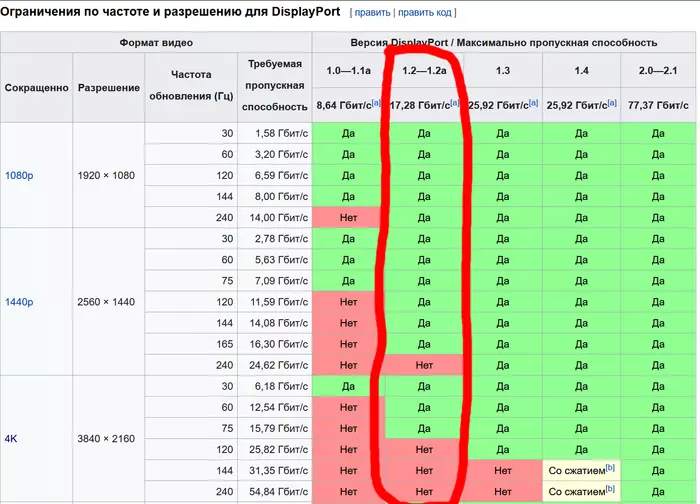Image resolution: width=700 pixels, height=504 pixels.
Task: Select the "24,62 Гбит/с" cell
Action: 275,365
